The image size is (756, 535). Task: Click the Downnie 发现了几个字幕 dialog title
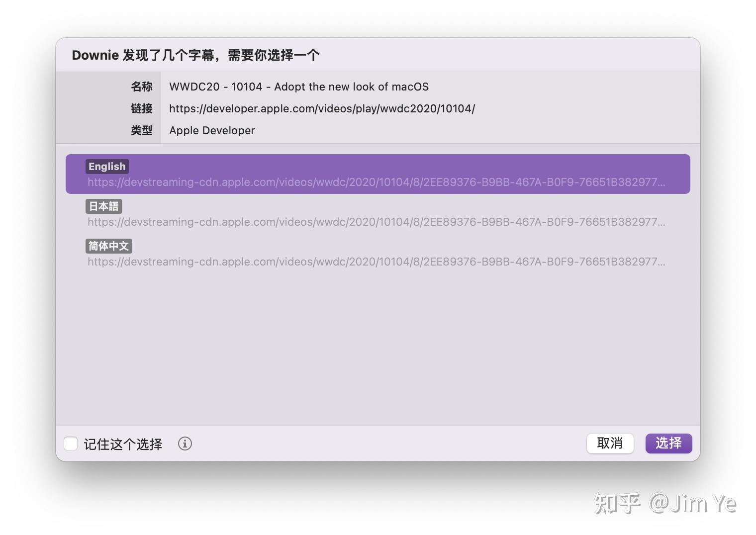pos(195,55)
